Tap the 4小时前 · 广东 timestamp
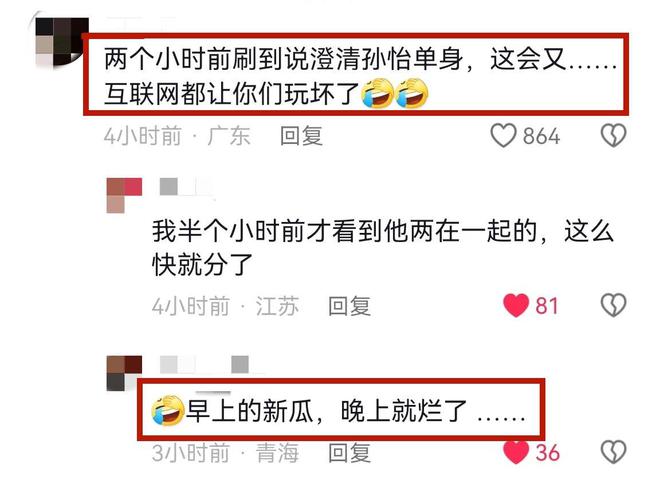660x487 pixels. (177, 136)
